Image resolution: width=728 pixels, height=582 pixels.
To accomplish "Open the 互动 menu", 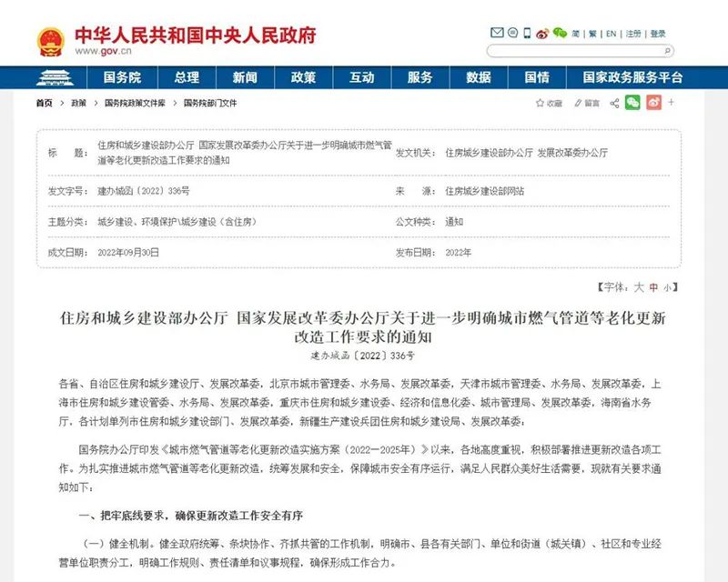I will click(x=361, y=77).
